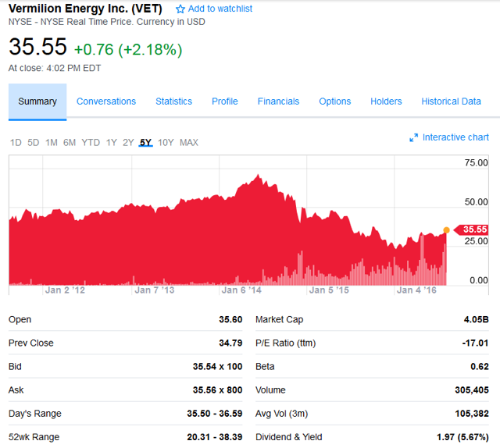The image size is (500, 448).
Task: View the Holders tab
Action: tap(386, 101)
